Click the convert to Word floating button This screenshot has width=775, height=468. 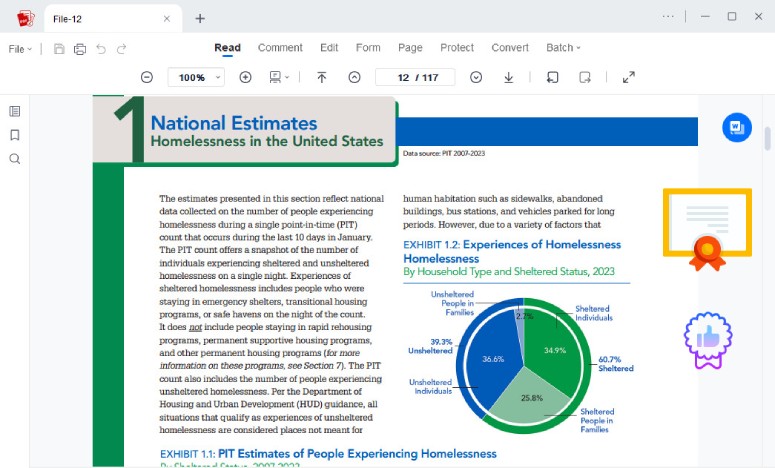click(736, 128)
